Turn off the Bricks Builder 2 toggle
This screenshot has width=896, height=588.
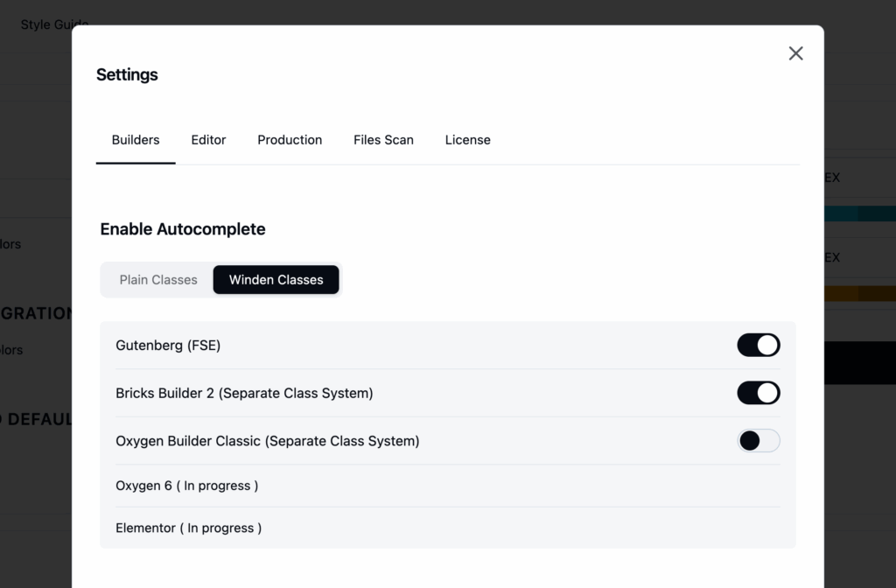coord(758,393)
